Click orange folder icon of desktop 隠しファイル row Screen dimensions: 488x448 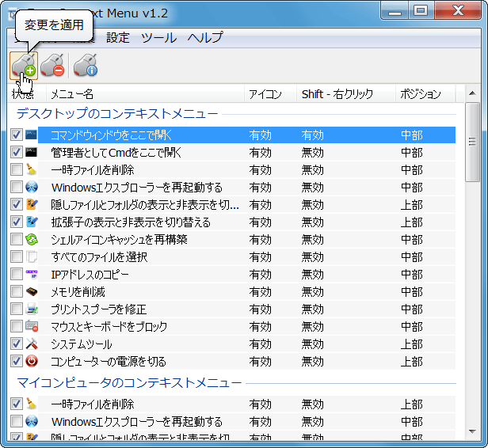coord(32,204)
